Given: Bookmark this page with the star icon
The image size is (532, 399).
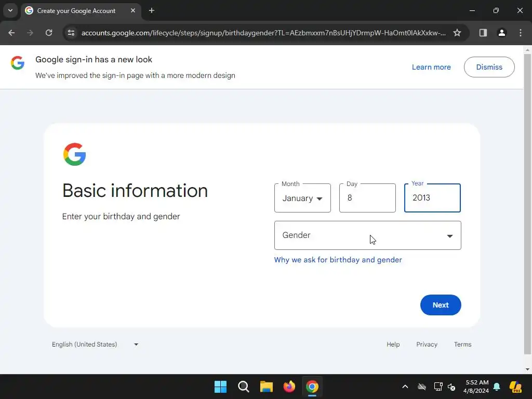Looking at the screenshot, I should coord(457,33).
